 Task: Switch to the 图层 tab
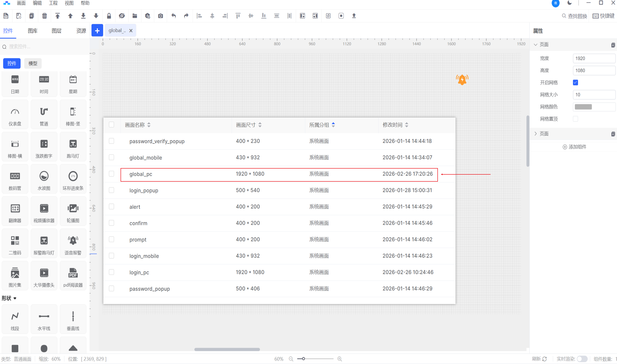pyautogui.click(x=56, y=31)
